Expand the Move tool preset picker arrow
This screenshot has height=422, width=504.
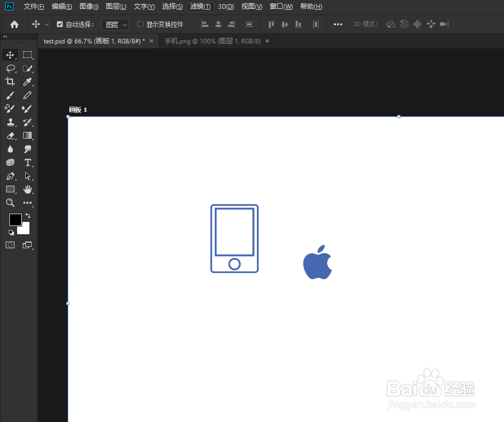coord(47,24)
